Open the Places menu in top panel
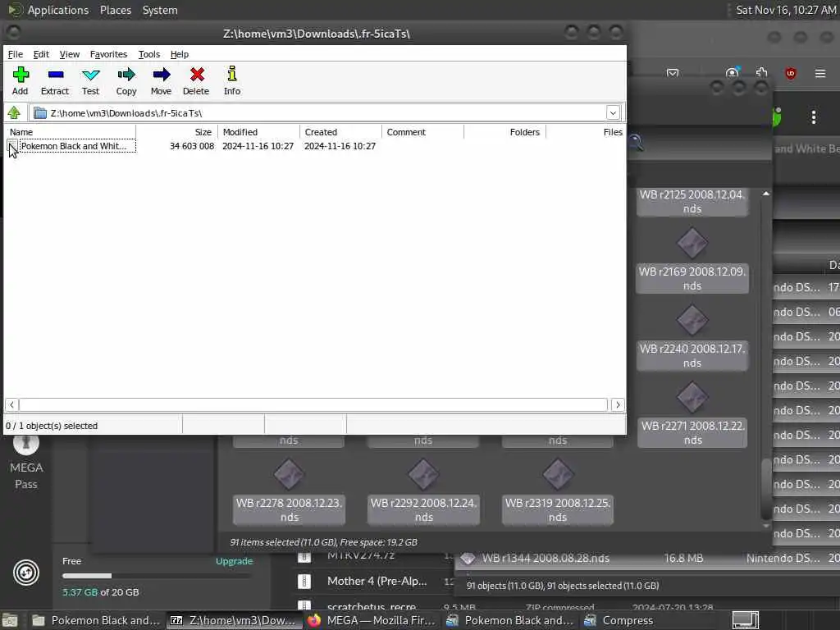The height and width of the screenshot is (630, 840). (x=116, y=10)
